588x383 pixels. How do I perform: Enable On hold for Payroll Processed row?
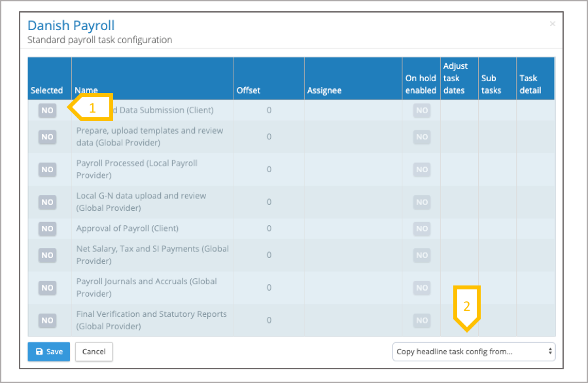pyautogui.click(x=421, y=170)
